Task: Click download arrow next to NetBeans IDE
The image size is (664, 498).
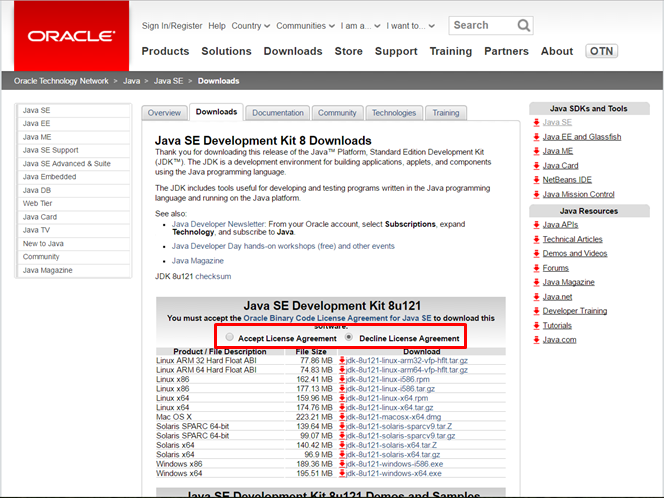Action: click(537, 180)
